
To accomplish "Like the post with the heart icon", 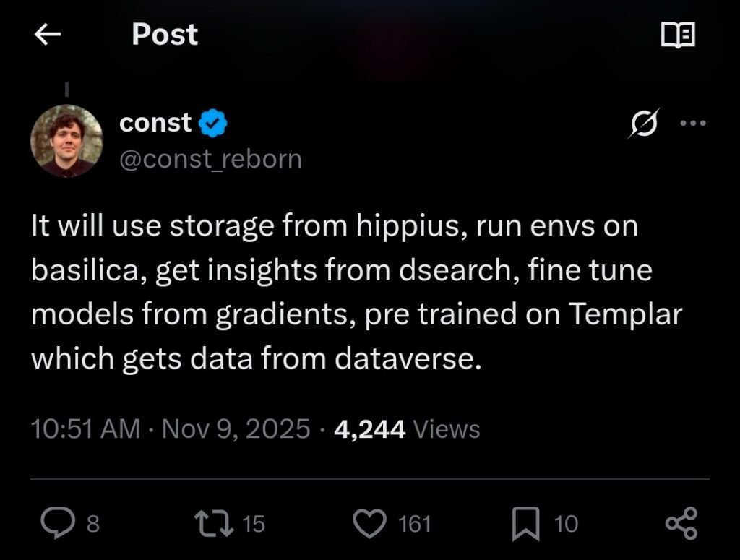I will click(371, 523).
